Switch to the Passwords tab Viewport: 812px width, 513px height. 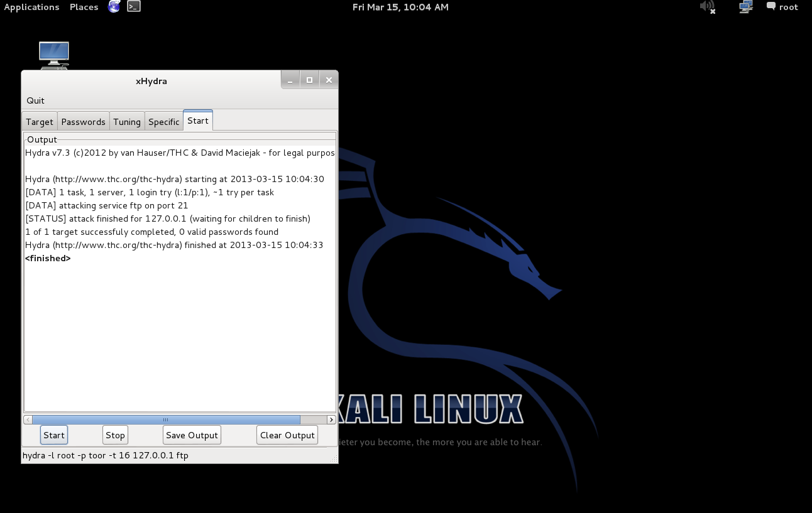pos(84,122)
